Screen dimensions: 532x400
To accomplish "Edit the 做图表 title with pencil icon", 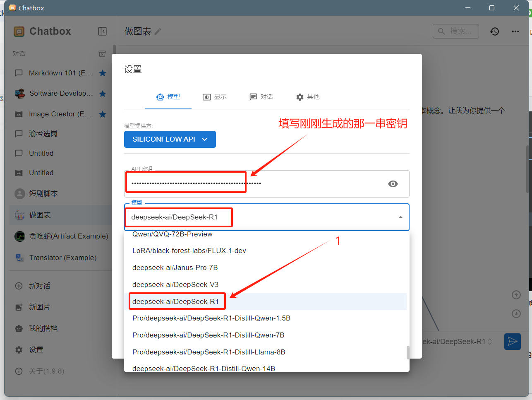I will 158,31.
